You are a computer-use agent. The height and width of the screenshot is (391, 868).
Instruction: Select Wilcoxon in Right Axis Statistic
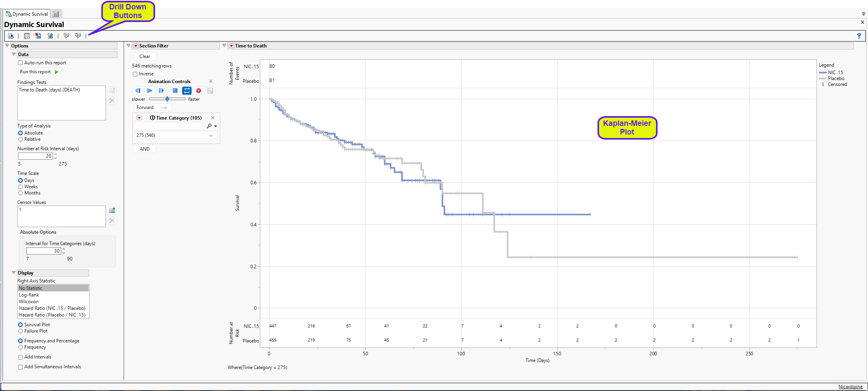pyautogui.click(x=53, y=302)
